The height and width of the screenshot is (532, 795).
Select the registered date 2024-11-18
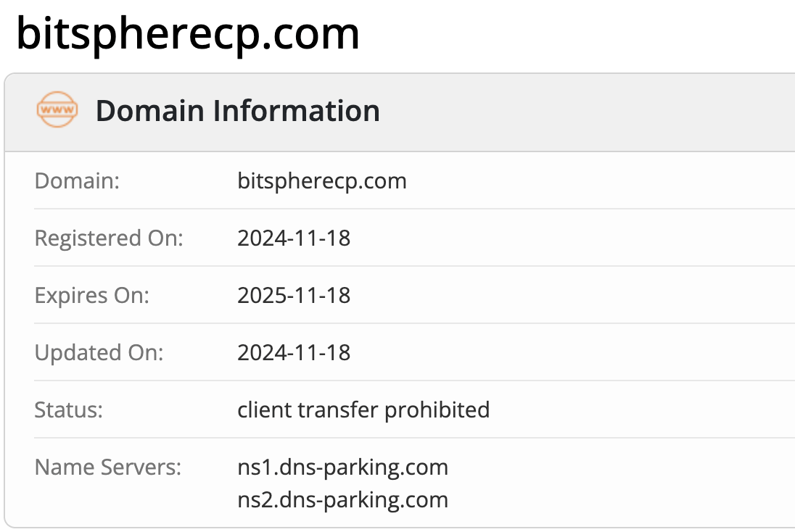(294, 238)
